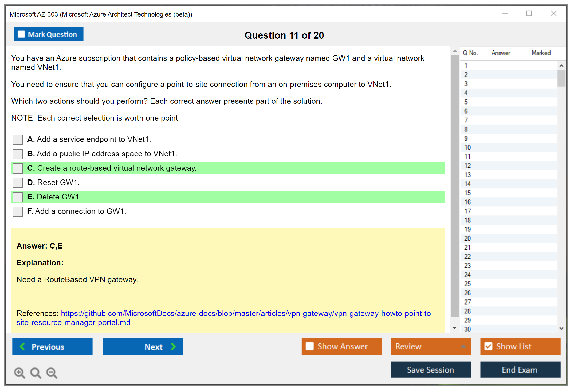Check option C route-based gateway checkbox
Viewport: 574px width, 392px height.
(18, 168)
